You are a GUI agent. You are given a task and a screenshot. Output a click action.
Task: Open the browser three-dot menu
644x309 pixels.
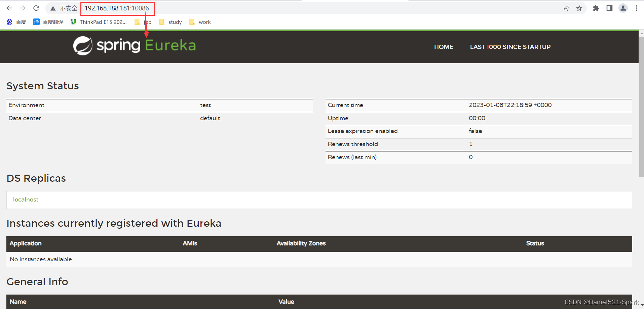[636, 8]
